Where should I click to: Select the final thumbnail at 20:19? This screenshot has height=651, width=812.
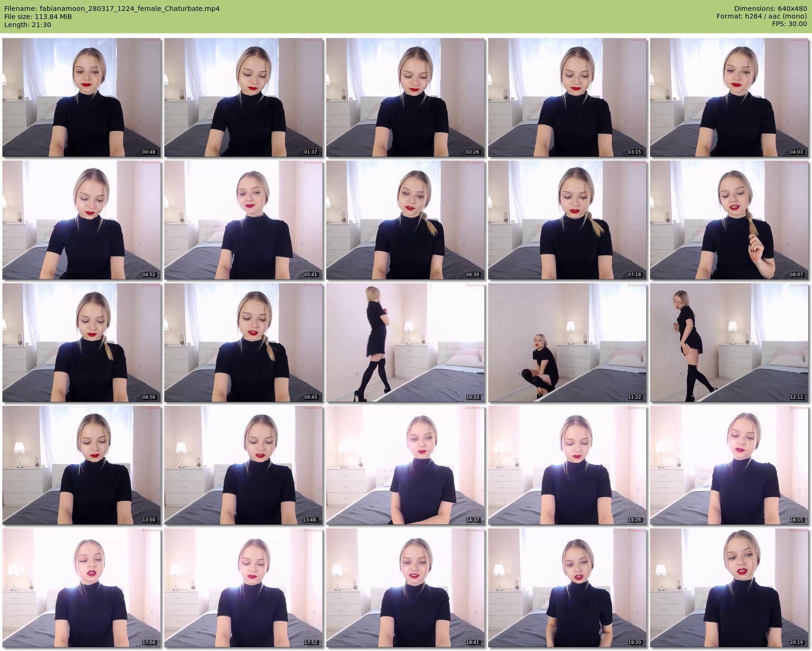pos(729,588)
